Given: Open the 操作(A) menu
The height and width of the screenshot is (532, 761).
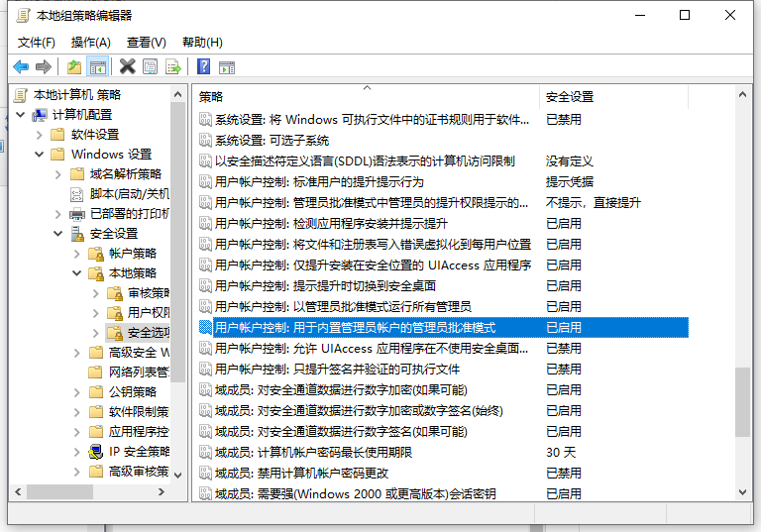Looking at the screenshot, I should 91,43.
